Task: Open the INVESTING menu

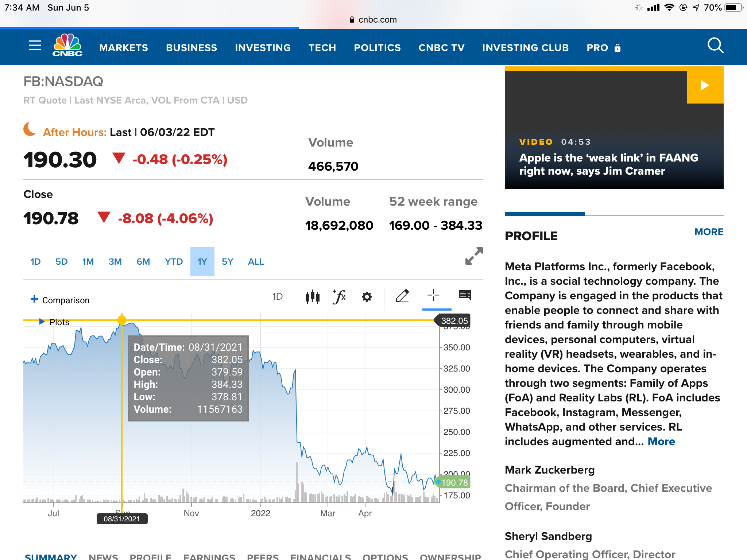Action: coord(263,48)
